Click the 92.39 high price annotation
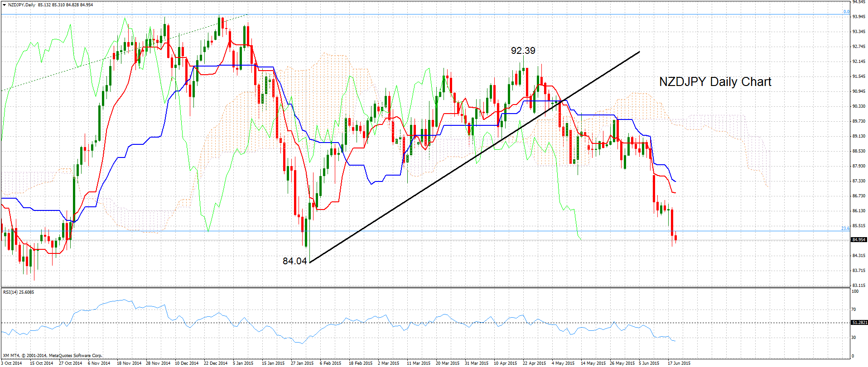Image resolution: width=868 pixels, height=367 pixels. (523, 51)
